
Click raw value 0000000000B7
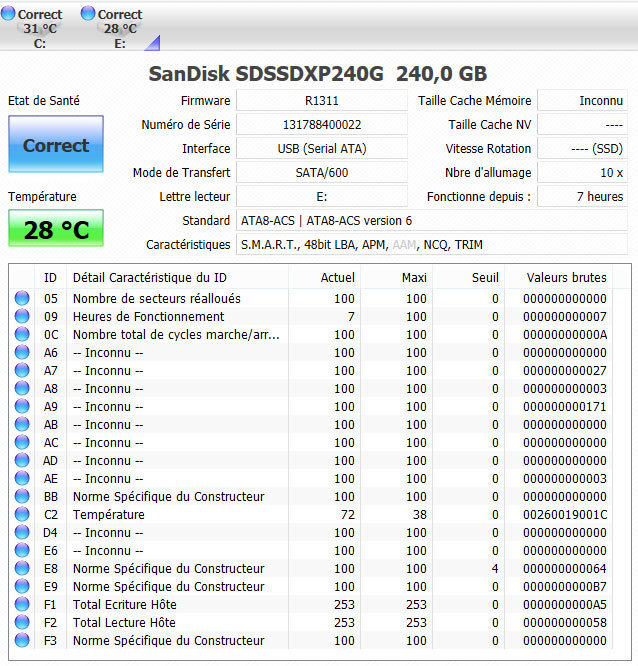click(x=565, y=587)
